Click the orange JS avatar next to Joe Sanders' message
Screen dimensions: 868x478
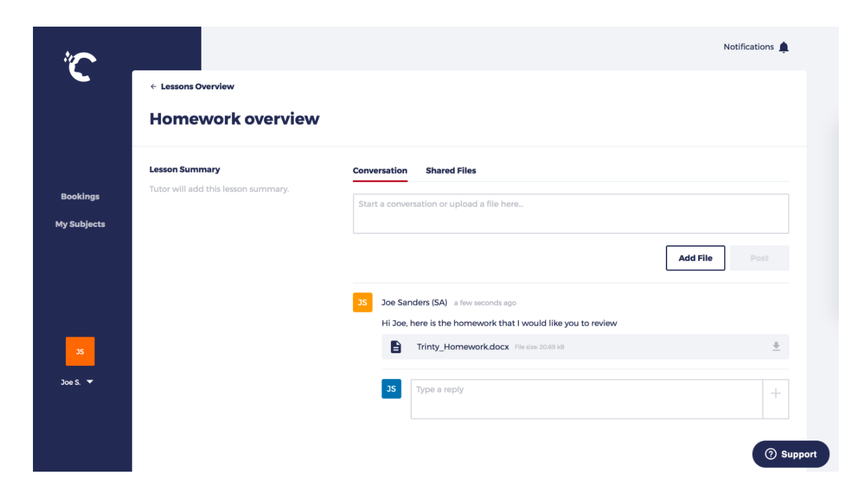pyautogui.click(x=362, y=303)
